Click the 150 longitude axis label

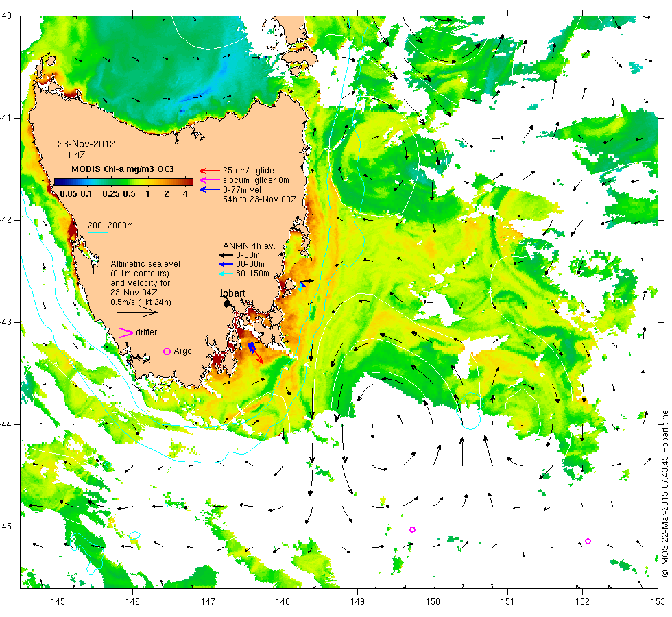click(433, 602)
